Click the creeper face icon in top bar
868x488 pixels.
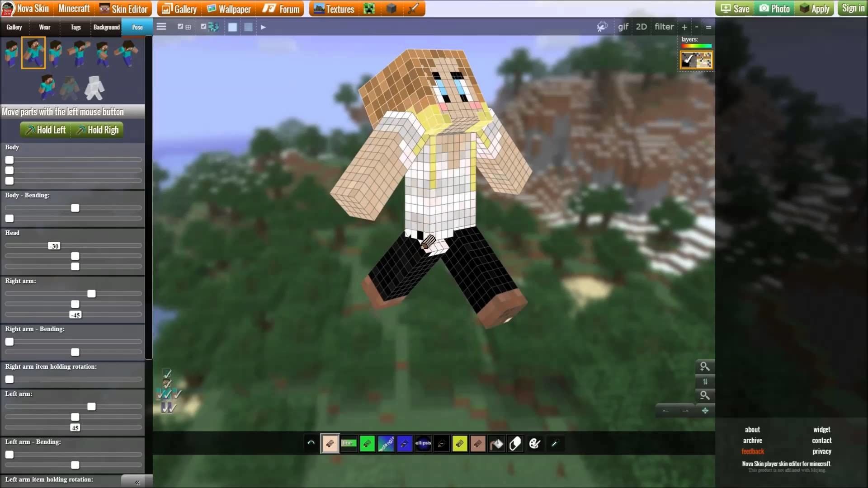369,9
